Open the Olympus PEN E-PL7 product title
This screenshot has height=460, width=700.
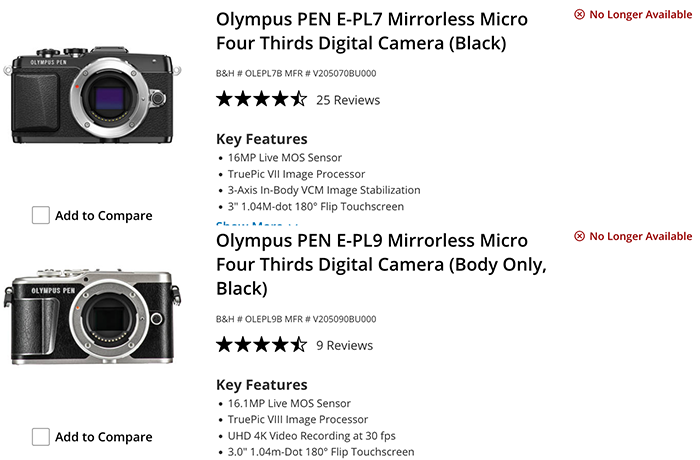point(372,31)
